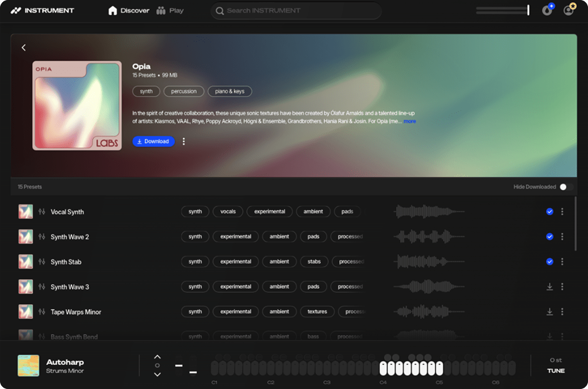Click the blue Download button for Opia

[x=154, y=142]
